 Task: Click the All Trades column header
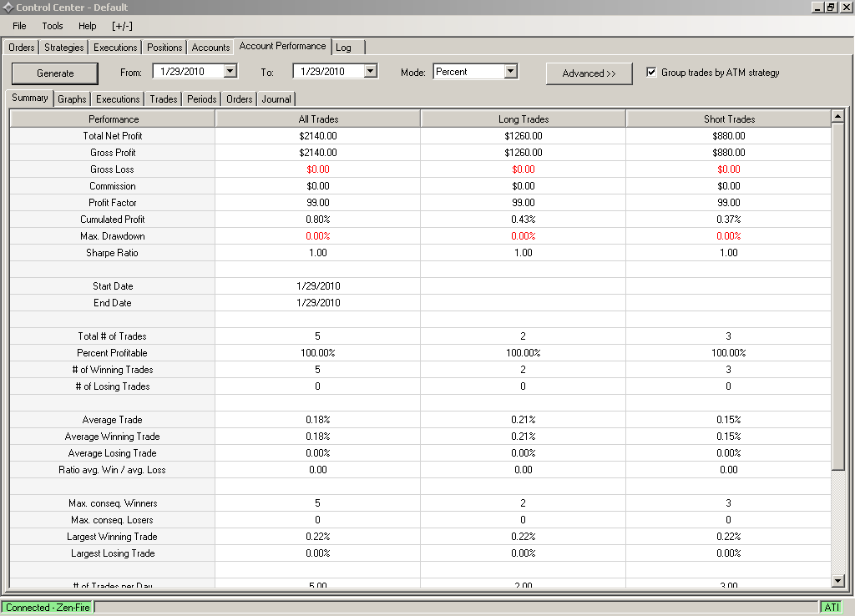(x=318, y=119)
